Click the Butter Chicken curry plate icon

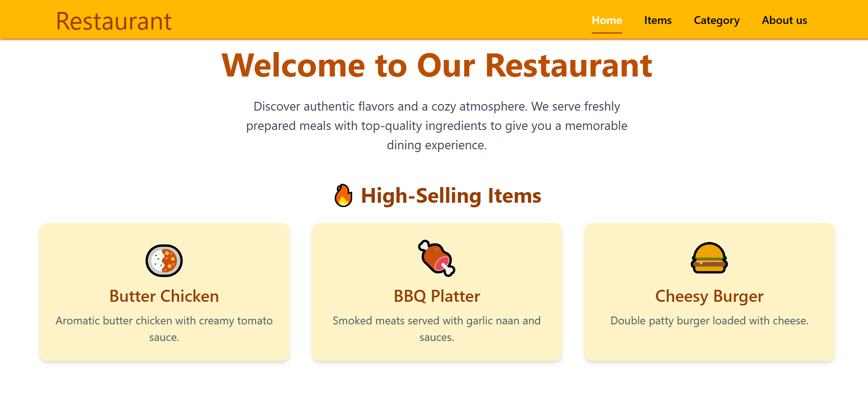coord(164,260)
